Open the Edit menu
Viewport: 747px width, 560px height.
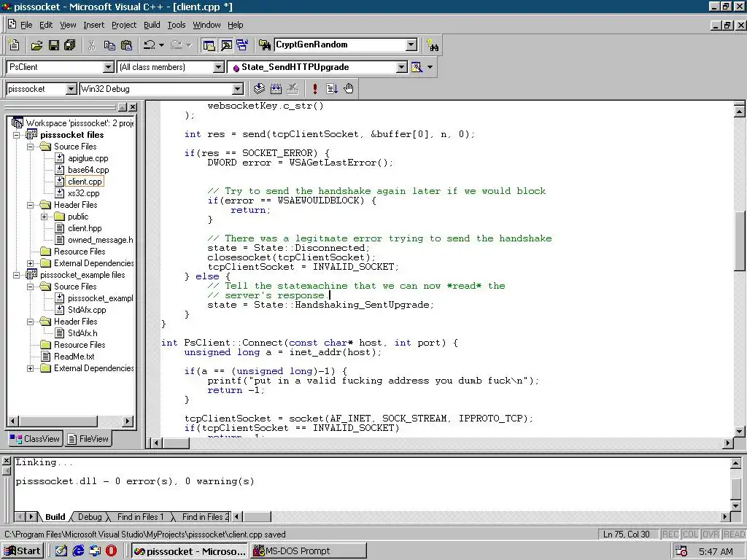[x=46, y=25]
